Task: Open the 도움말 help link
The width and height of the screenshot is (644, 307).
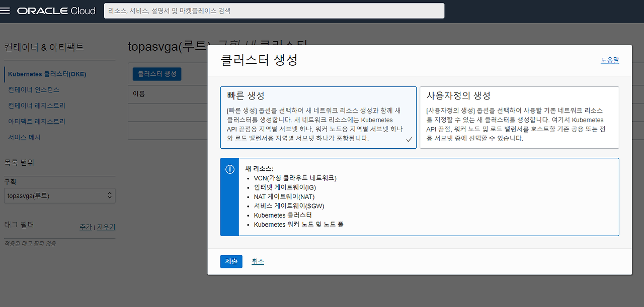Action: coord(610,59)
